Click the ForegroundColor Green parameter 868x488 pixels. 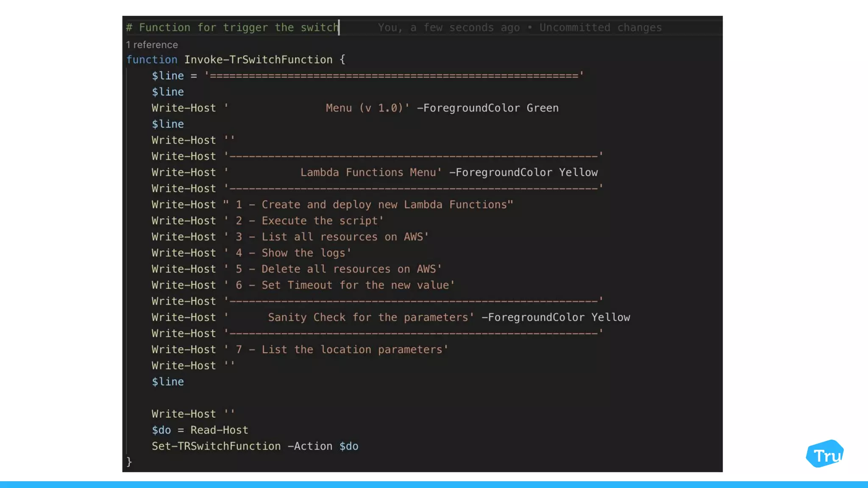488,108
